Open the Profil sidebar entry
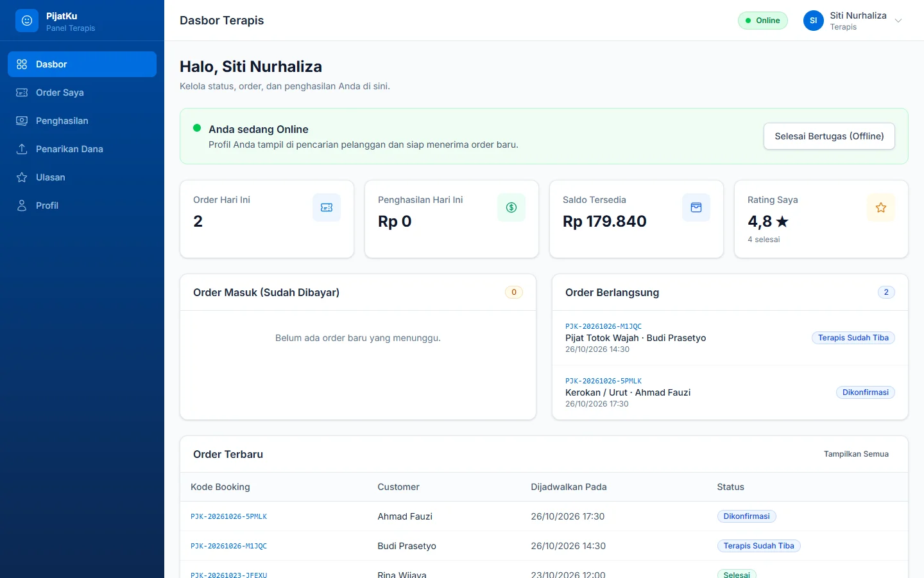924x578 pixels. pyautogui.click(x=82, y=206)
